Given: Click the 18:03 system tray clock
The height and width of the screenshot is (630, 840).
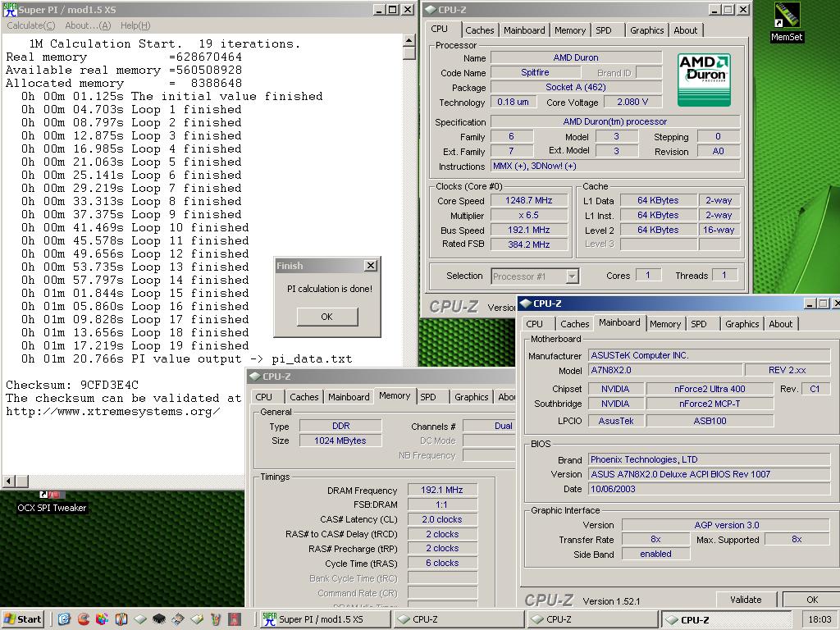Looking at the screenshot, I should (819, 619).
